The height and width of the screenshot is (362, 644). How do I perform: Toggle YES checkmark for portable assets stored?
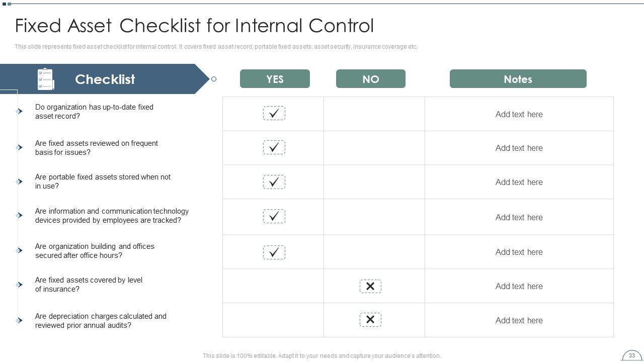coord(274,182)
